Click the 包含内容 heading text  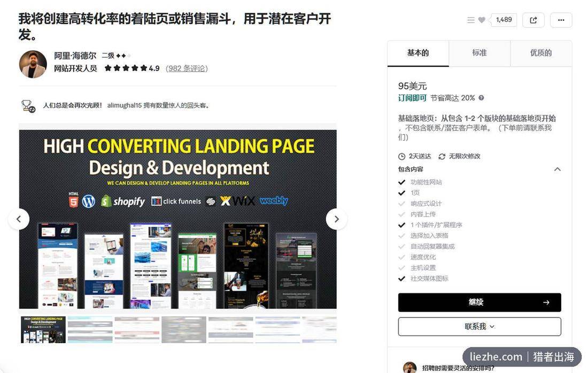pos(411,169)
